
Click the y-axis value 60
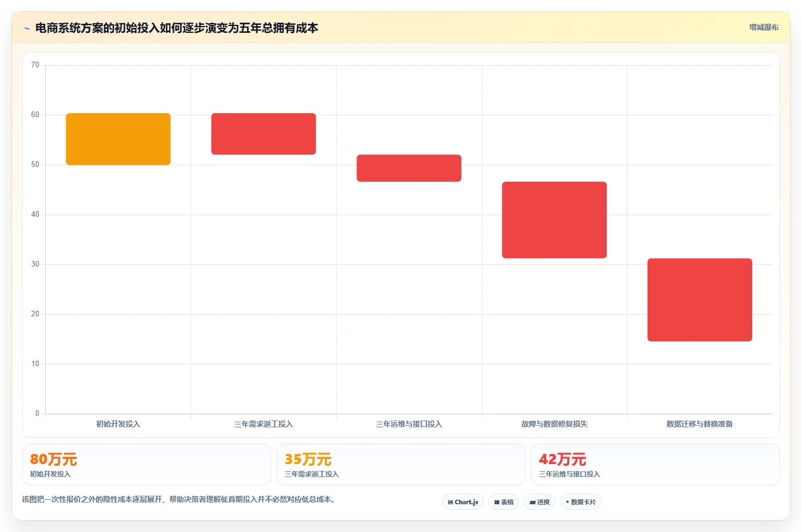pos(35,115)
